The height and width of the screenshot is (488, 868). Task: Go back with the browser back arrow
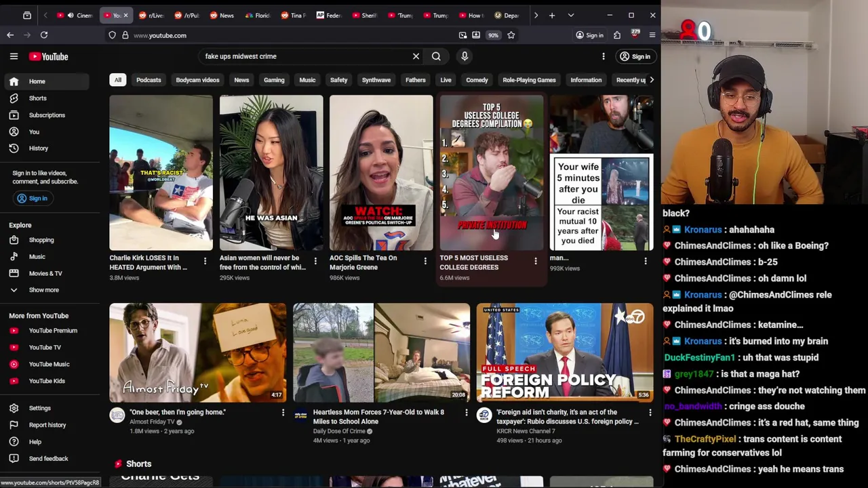10,35
